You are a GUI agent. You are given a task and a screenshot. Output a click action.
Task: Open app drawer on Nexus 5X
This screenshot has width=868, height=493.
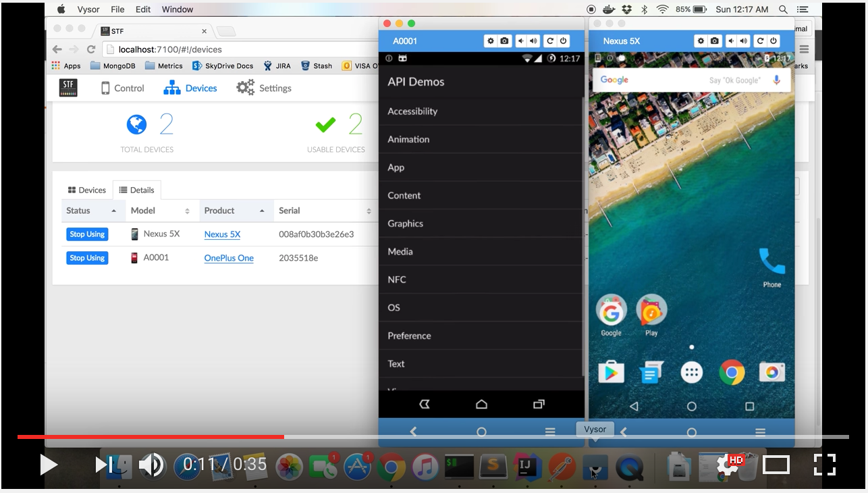692,372
